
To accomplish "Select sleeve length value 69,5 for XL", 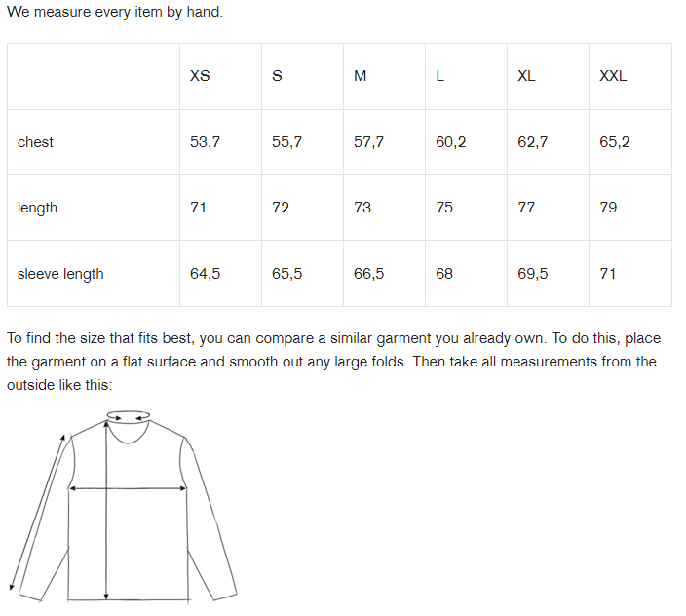I will pyautogui.click(x=532, y=274).
